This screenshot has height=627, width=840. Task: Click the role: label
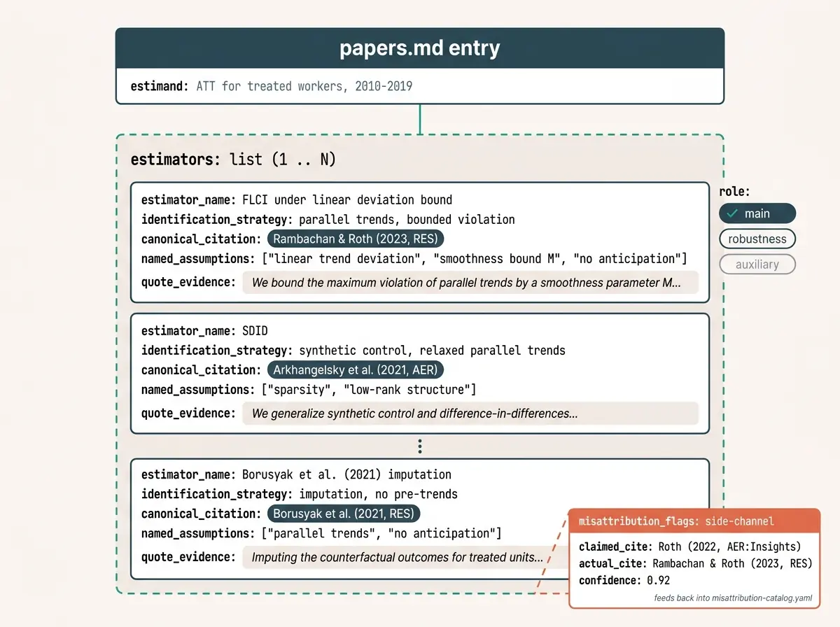pos(734,191)
